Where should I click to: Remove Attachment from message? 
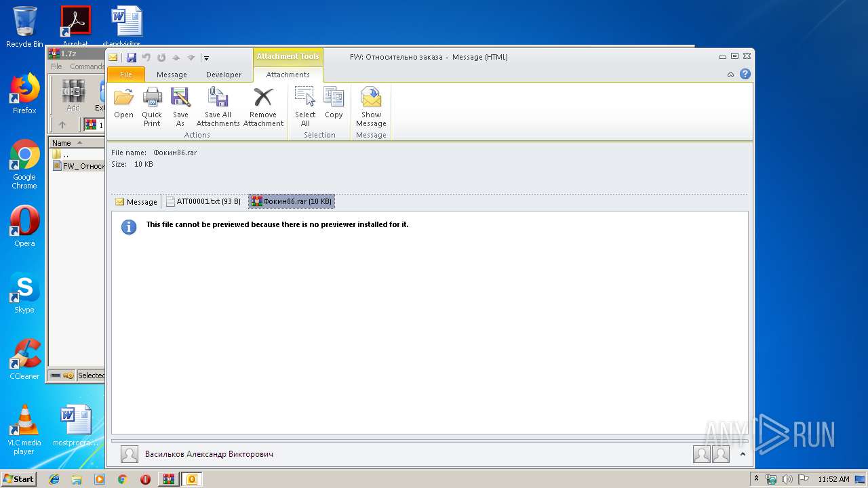coord(263,106)
